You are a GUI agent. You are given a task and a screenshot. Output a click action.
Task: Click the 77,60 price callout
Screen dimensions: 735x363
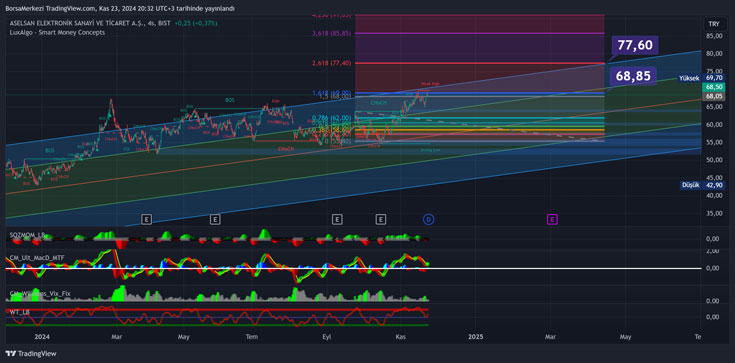[635, 45]
